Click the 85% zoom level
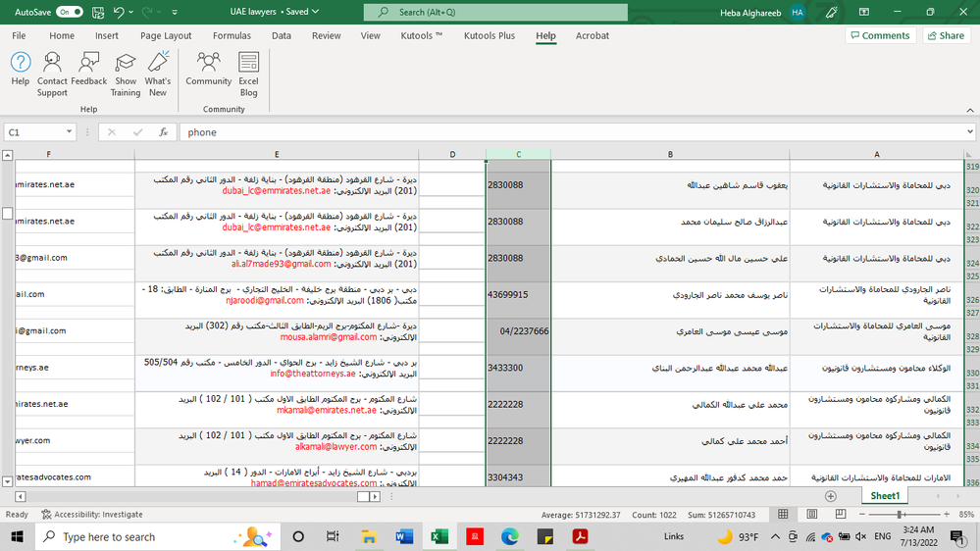Screen dimensions: 980x551 coord(966,514)
